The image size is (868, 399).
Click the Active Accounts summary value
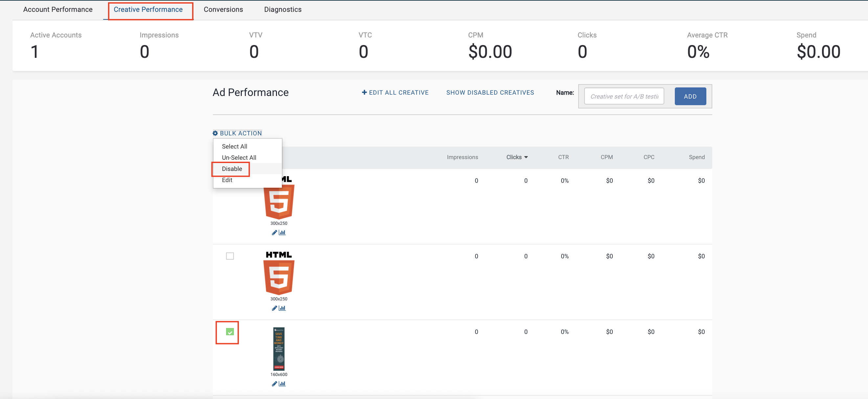coord(34,52)
